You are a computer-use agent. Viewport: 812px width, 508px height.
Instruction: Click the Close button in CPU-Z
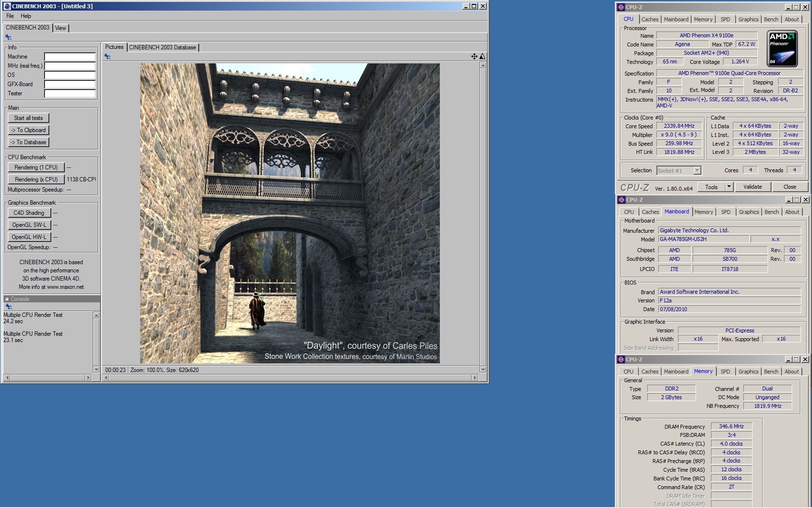[x=790, y=187]
